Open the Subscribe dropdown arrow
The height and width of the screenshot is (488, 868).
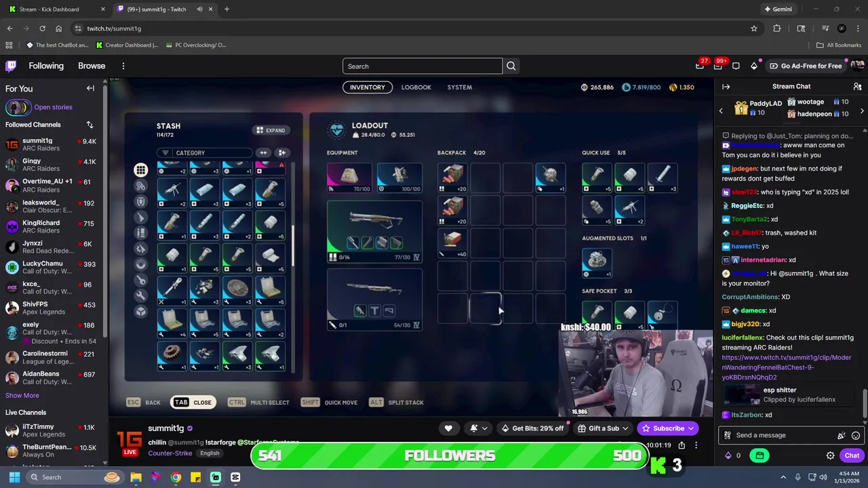[690, 428]
